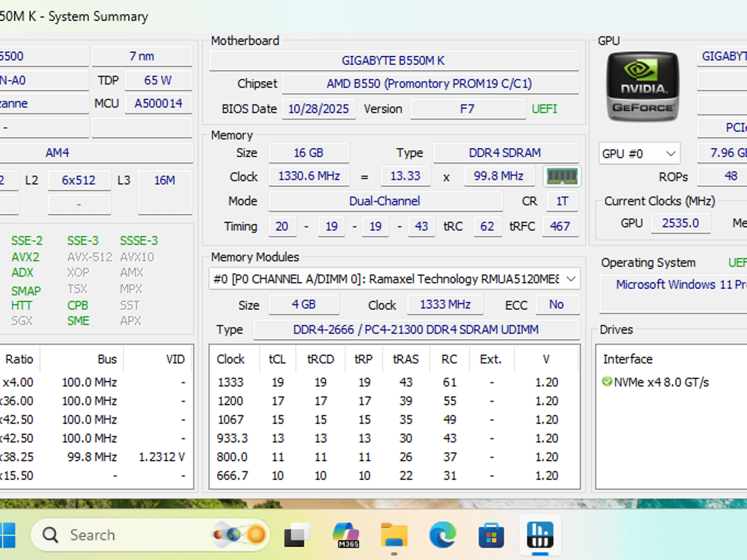This screenshot has height=560, width=747.
Task: Click the tCL column header
Action: [x=278, y=359]
